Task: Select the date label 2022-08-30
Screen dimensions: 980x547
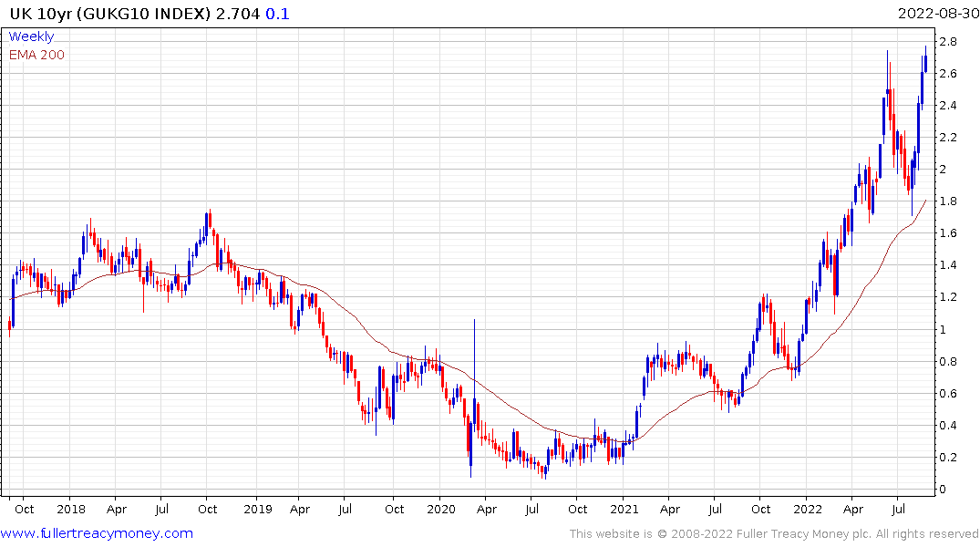Action: click(937, 13)
